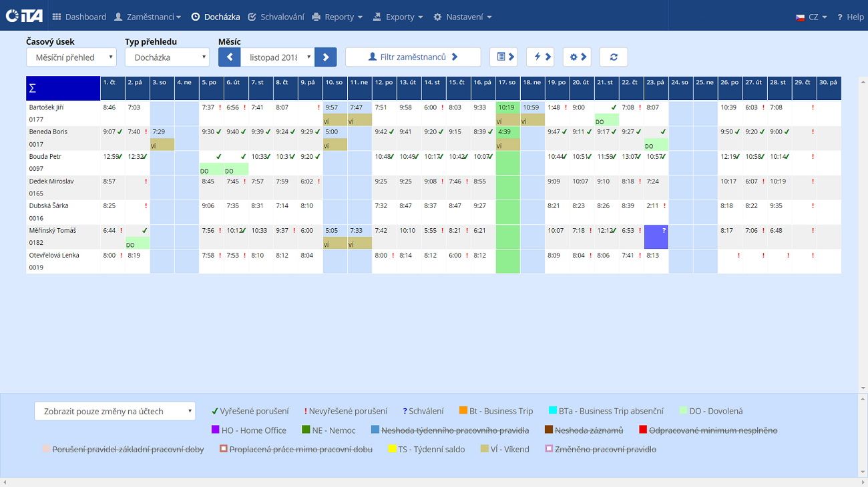Screen dimensions: 868x487
Task: Open the Reporty menu
Action: [x=338, y=17]
